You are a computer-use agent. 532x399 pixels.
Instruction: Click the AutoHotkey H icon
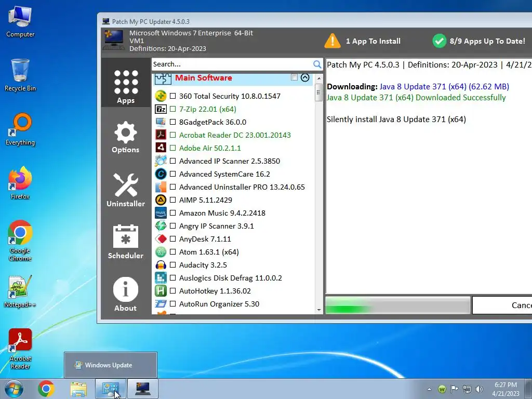pyautogui.click(x=161, y=291)
